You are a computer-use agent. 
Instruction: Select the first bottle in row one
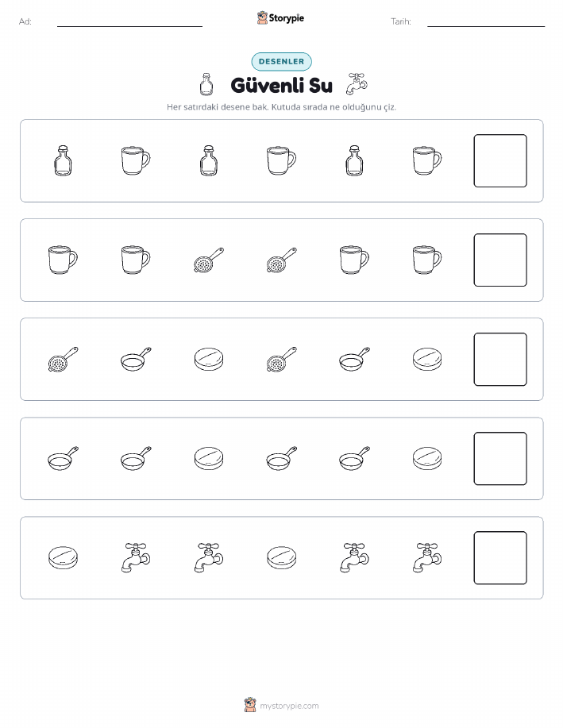point(63,160)
